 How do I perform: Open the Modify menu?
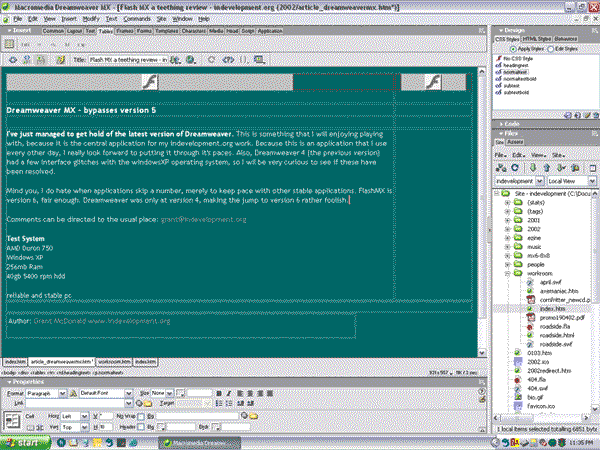click(91, 18)
